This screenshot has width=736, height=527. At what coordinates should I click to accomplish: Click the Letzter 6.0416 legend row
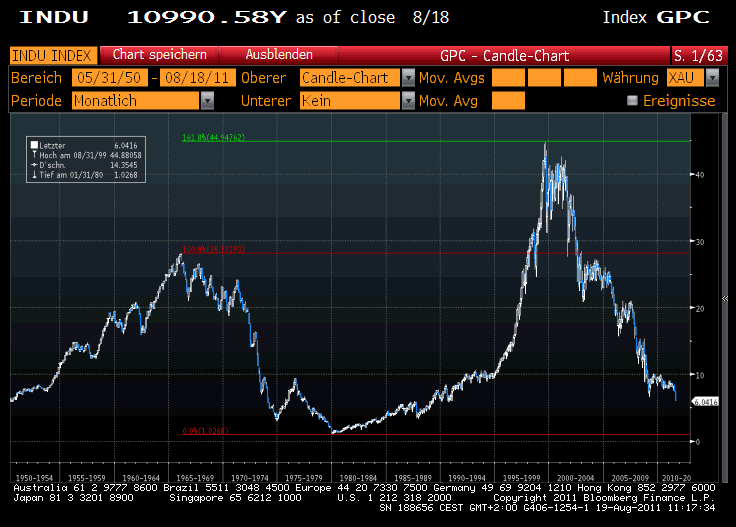tap(85, 145)
